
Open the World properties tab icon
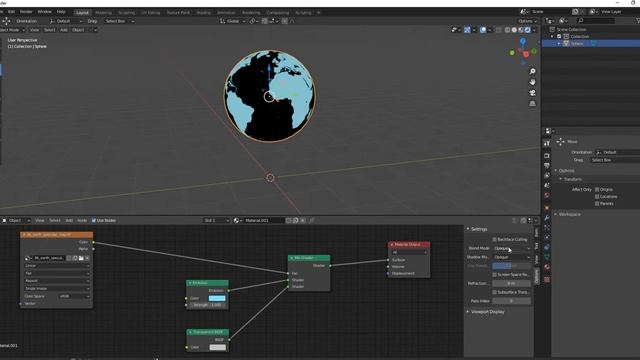click(x=547, y=195)
